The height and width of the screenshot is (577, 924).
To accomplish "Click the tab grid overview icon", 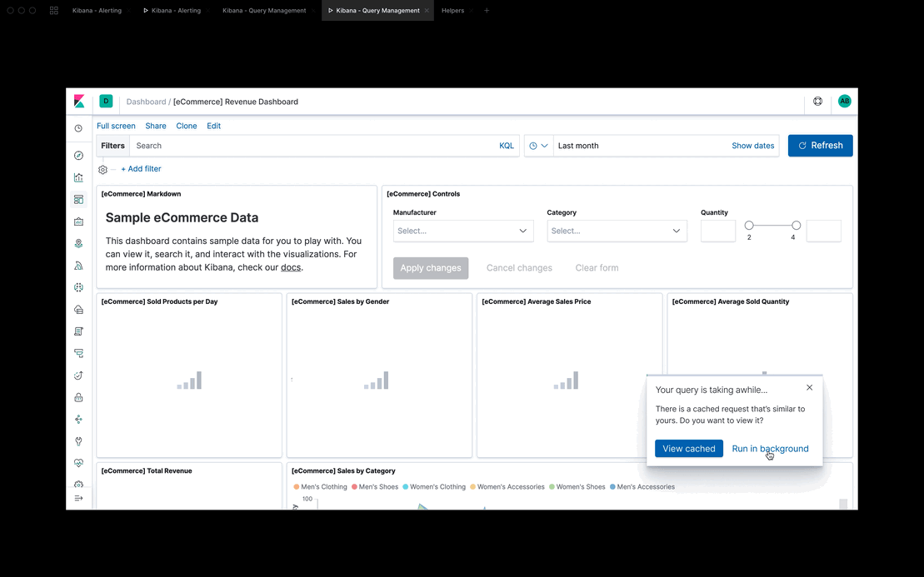I will (54, 11).
